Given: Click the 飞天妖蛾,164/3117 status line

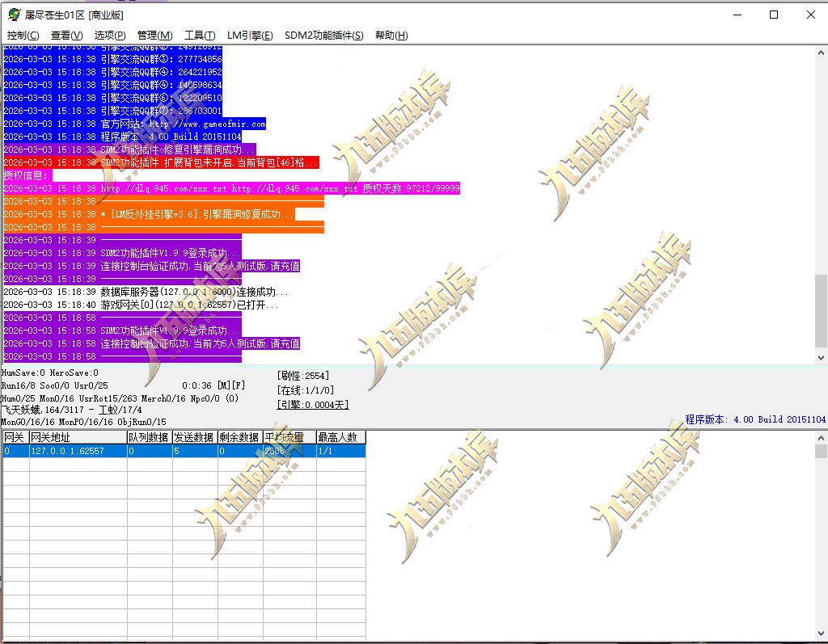Looking at the screenshot, I should [x=71, y=410].
